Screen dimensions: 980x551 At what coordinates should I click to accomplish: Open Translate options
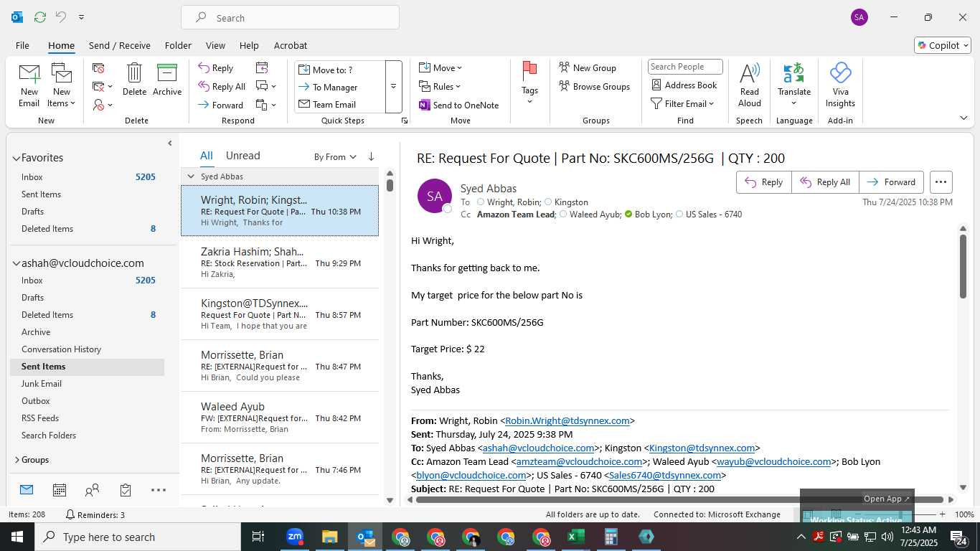click(x=793, y=85)
